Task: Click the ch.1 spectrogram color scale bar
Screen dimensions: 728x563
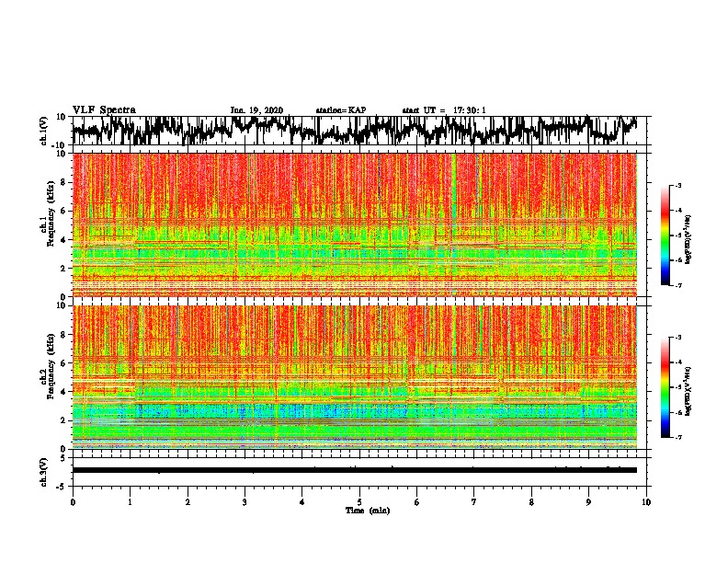Action: coord(665,236)
